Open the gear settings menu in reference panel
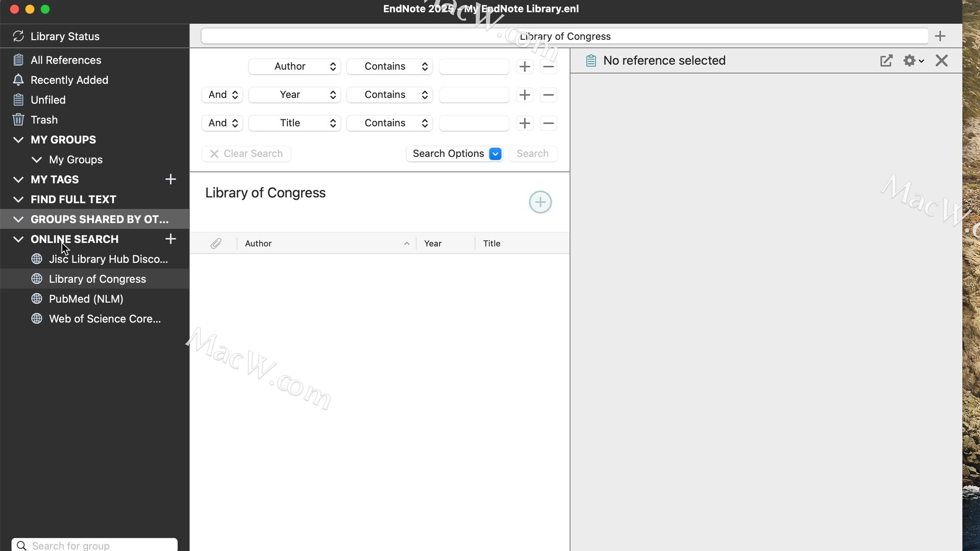 tap(913, 61)
